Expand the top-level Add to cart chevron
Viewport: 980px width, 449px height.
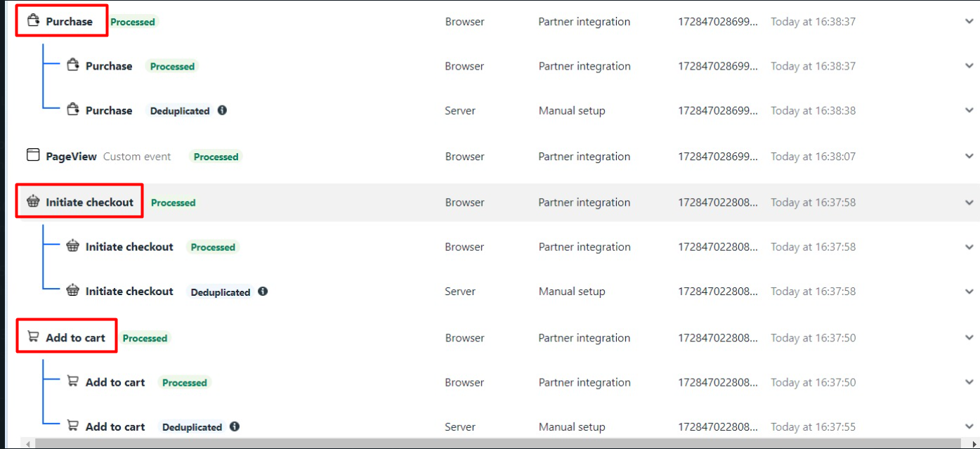(x=969, y=338)
